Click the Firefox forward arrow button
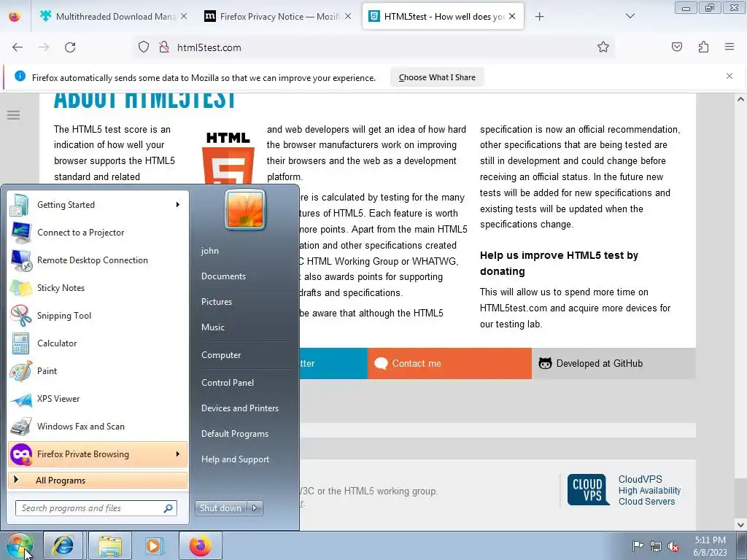747x560 pixels. point(44,47)
